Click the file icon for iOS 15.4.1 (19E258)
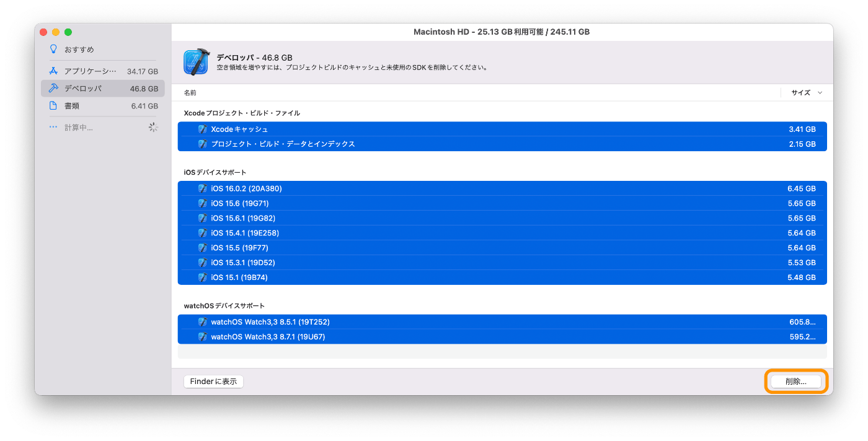868x441 pixels. pyautogui.click(x=203, y=234)
